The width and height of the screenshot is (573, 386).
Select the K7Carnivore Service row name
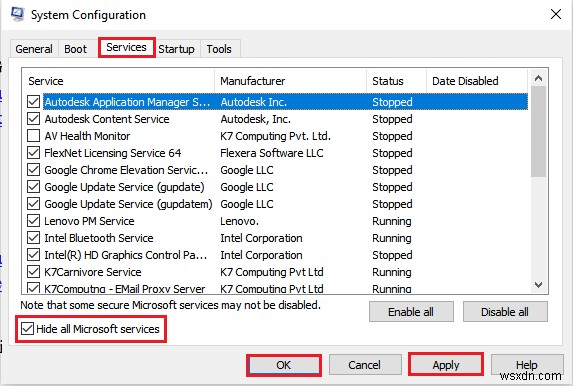click(x=93, y=272)
